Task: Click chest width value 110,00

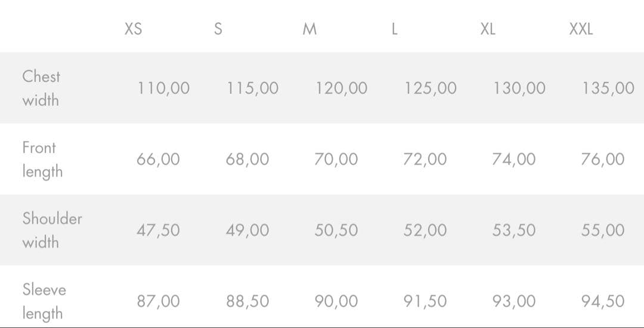Action: [163, 89]
